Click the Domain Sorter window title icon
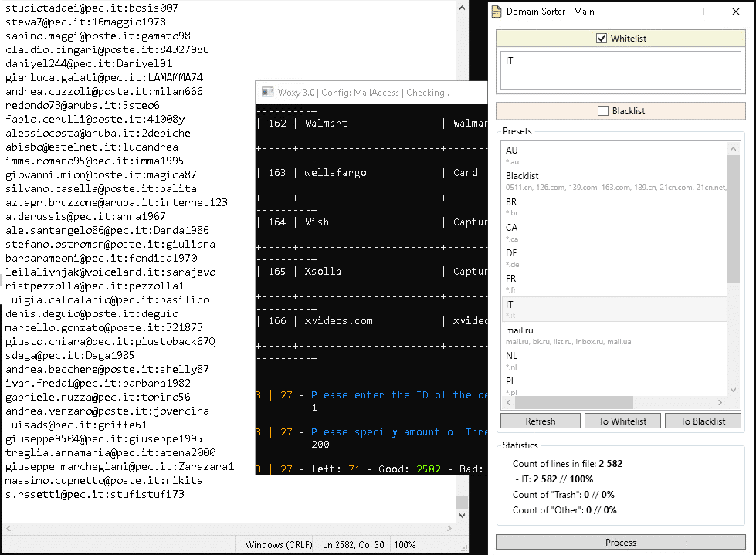 [497, 12]
